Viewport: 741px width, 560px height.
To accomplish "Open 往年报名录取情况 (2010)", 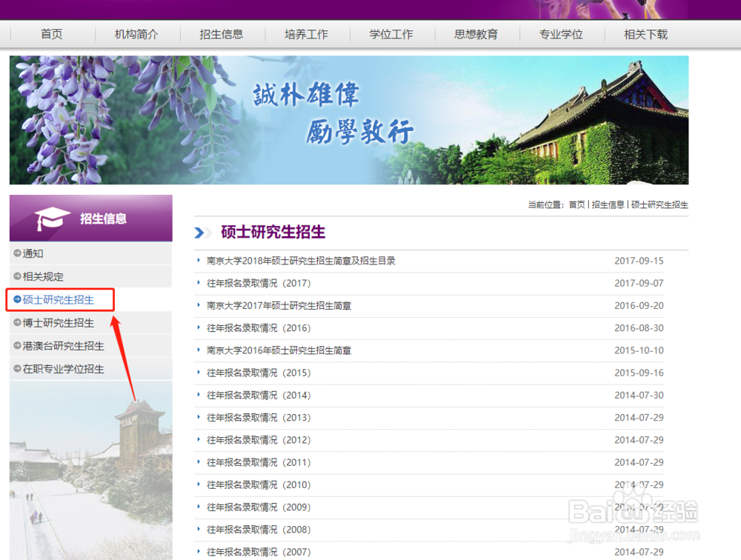I will (x=259, y=485).
